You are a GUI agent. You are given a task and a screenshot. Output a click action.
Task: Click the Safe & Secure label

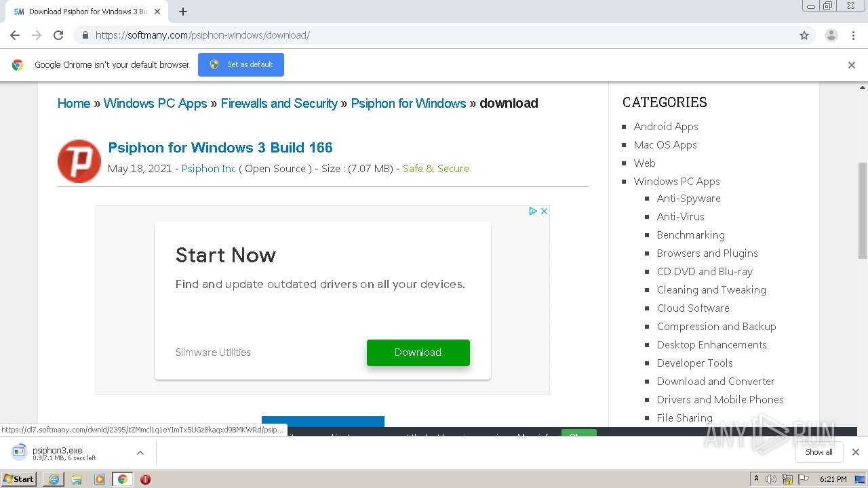pos(436,169)
